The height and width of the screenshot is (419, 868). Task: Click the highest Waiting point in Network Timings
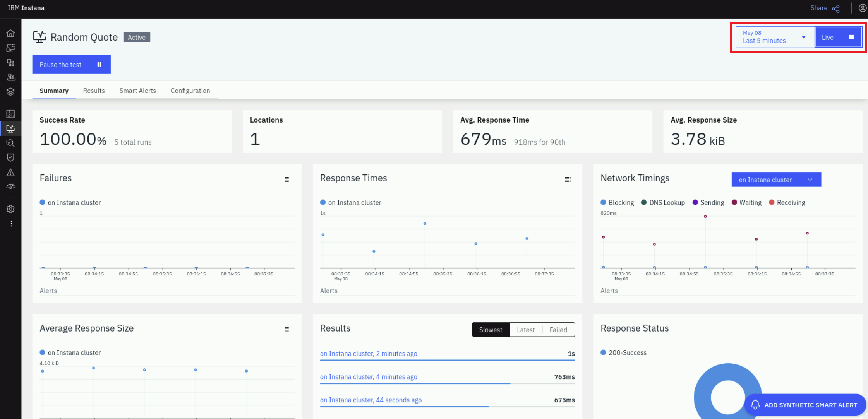pyautogui.click(x=705, y=216)
